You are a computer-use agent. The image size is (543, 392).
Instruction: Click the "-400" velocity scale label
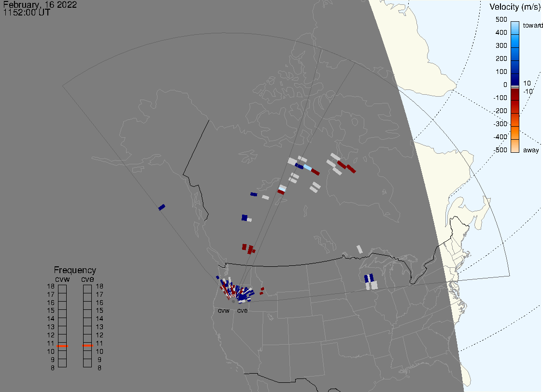(x=500, y=137)
